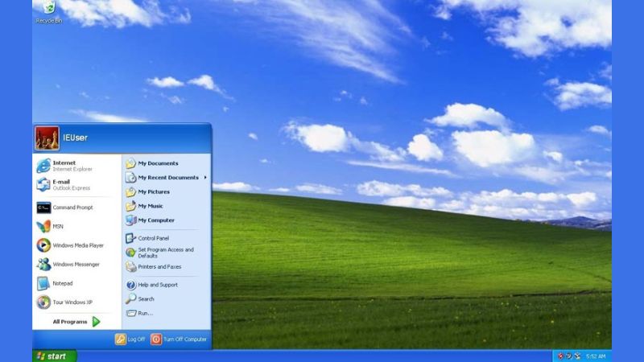This screenshot has height=362, width=644.
Task: Click the My Documents label text
Action: pos(158,163)
